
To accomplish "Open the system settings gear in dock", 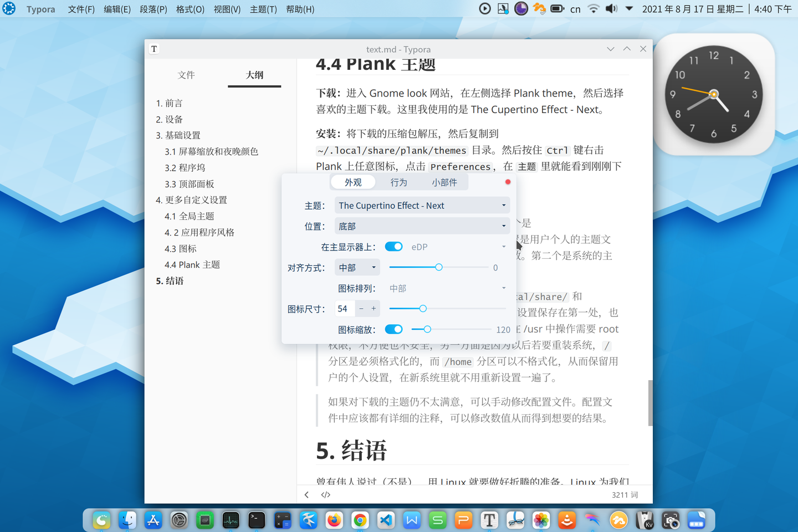I will click(179, 520).
